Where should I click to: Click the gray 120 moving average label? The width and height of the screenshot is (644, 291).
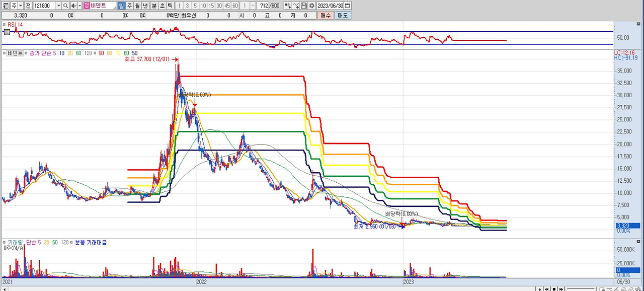[88, 53]
